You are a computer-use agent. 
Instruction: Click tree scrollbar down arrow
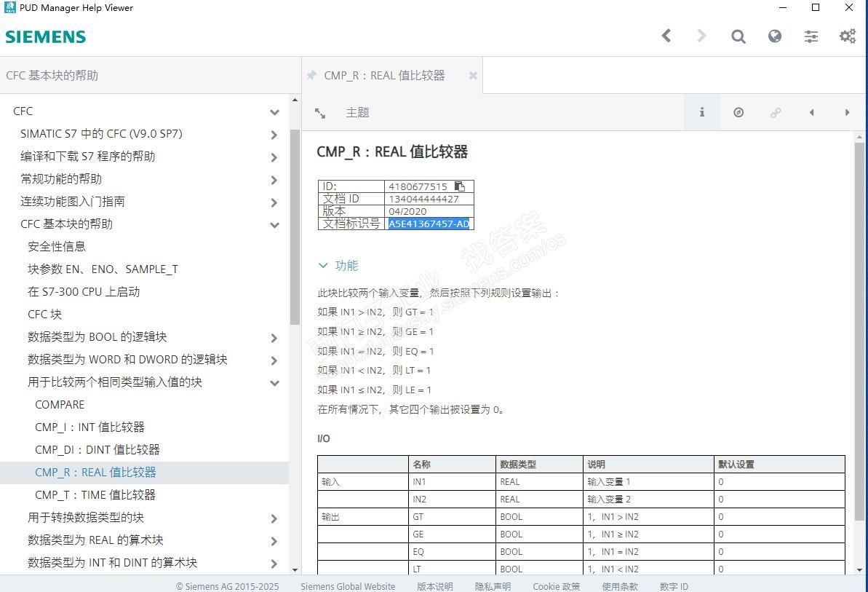(295, 569)
